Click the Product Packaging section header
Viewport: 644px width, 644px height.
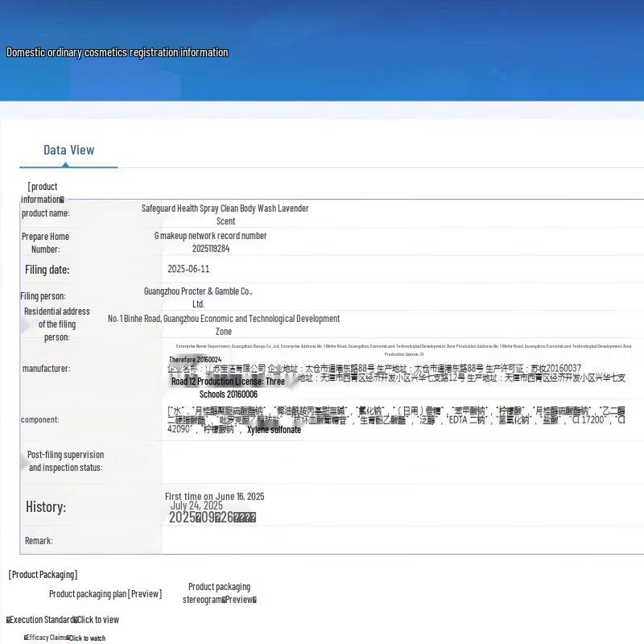[43, 575]
